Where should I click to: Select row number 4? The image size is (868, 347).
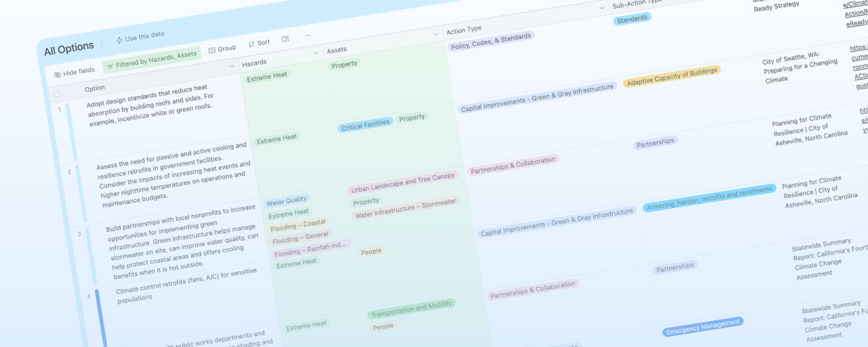click(89, 297)
